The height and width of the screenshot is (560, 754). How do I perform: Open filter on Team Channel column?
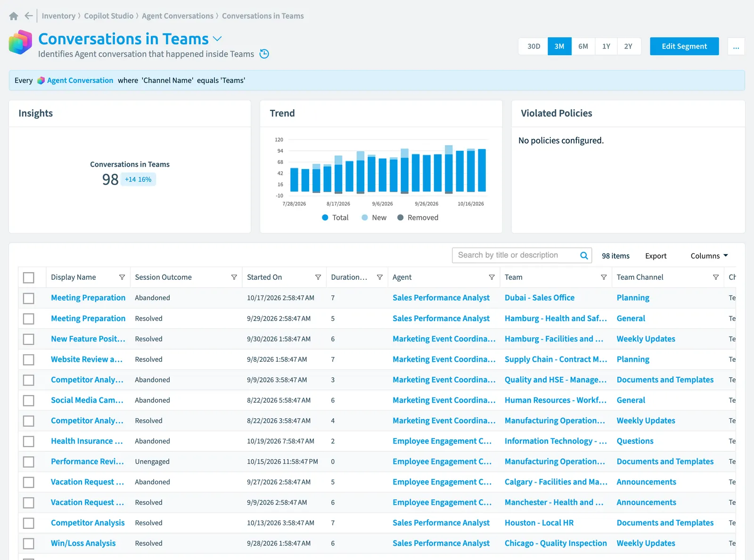716,277
